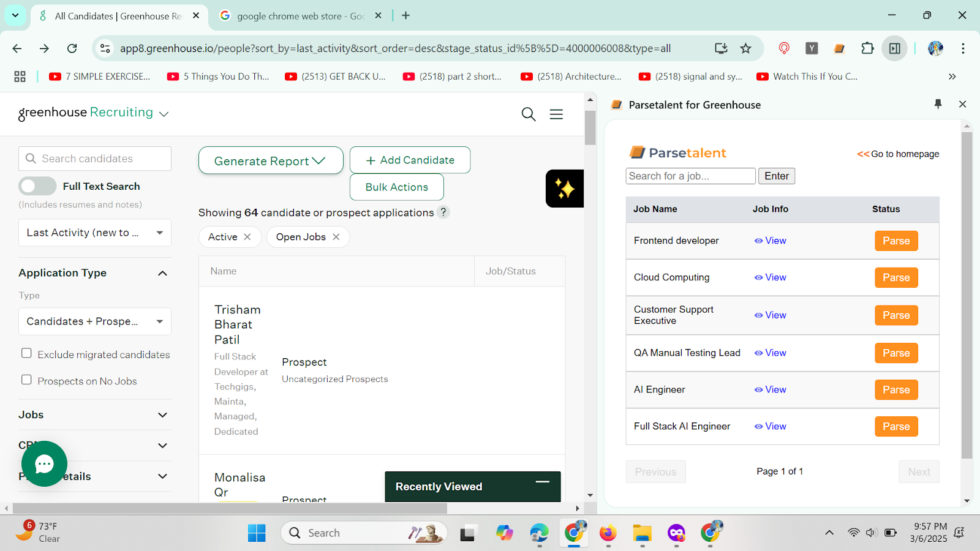Open the Greenhouse Recruiting product switcher
Screen dimensions: 980x551
[164, 114]
